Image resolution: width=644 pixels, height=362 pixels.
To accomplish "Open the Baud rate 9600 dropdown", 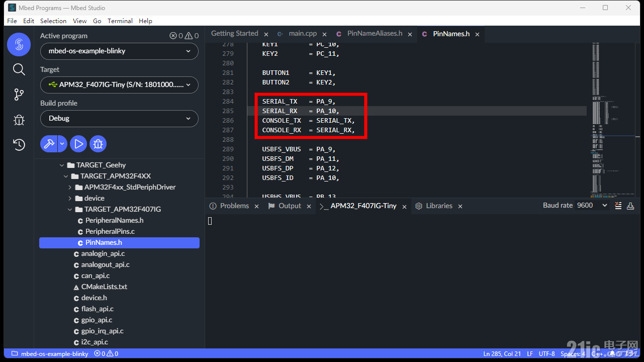I will pyautogui.click(x=592, y=205).
